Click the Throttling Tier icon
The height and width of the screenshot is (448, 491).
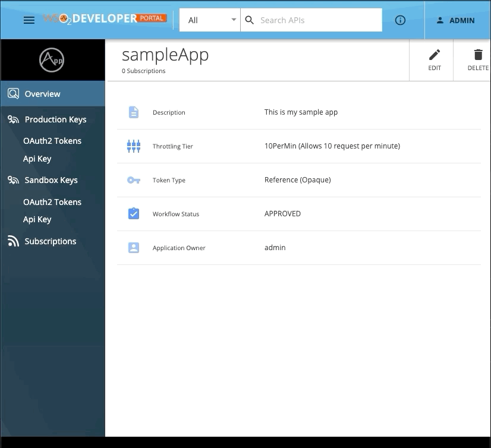134,146
